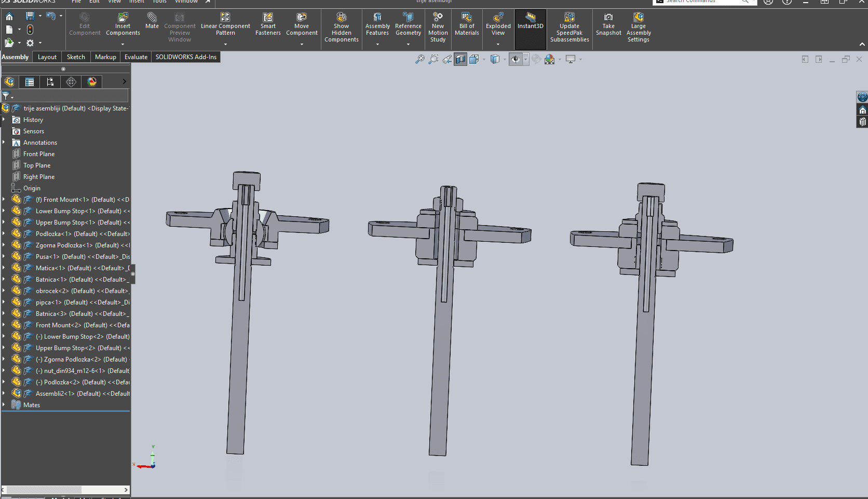Image resolution: width=868 pixels, height=499 pixels.
Task: Open Large Assembly Settings
Action: tap(639, 27)
